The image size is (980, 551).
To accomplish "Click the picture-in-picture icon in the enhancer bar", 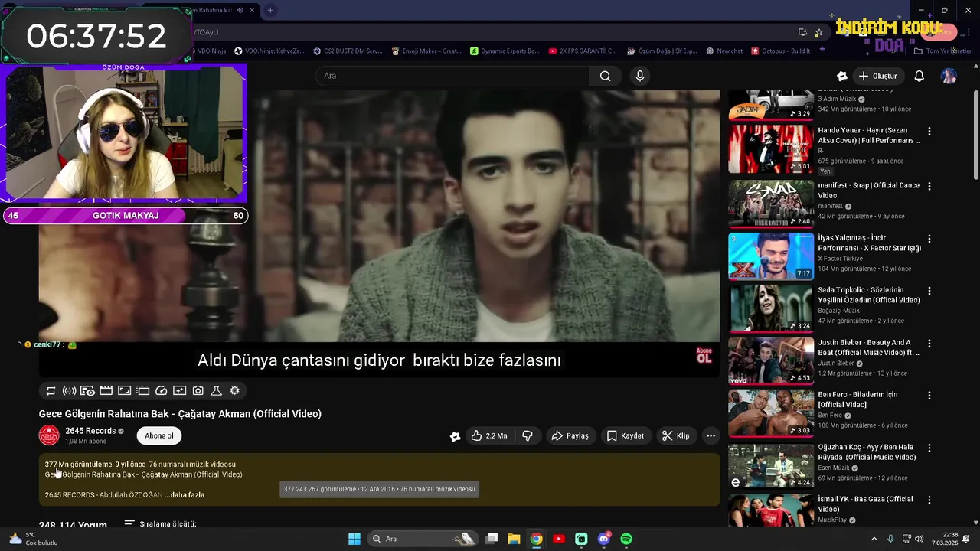I will pos(124,390).
